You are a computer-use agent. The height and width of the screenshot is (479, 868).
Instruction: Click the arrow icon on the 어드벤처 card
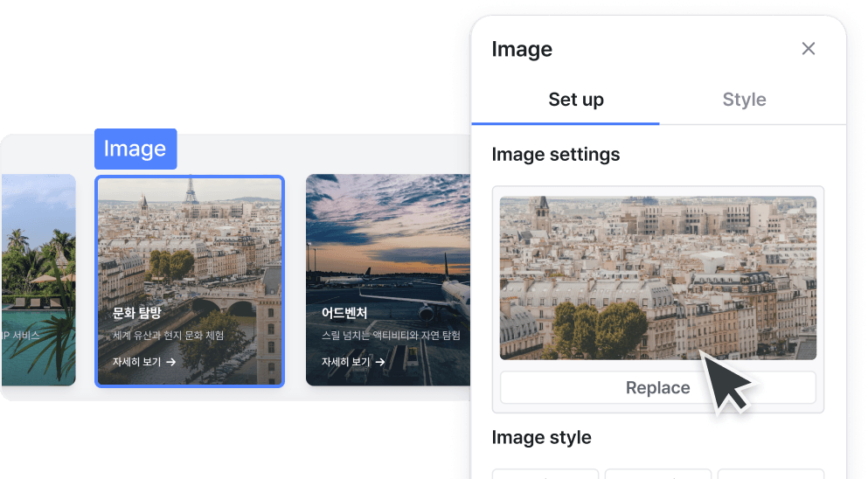coord(380,362)
